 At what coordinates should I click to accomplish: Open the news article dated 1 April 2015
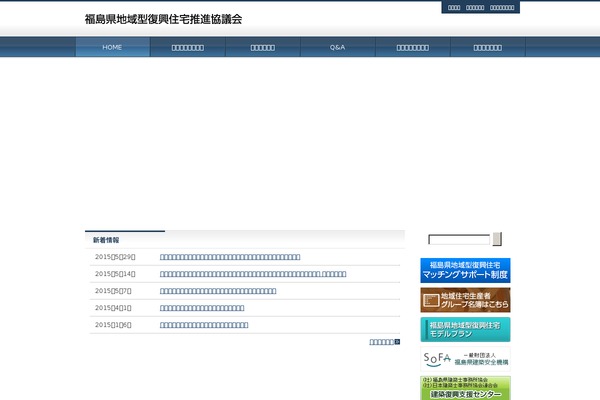pyautogui.click(x=202, y=308)
